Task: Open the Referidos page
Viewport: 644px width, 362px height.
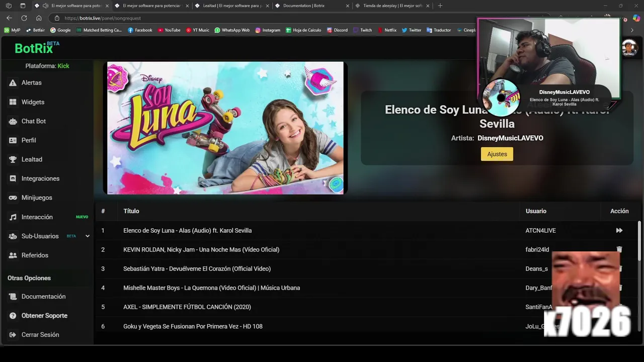Action: pyautogui.click(x=35, y=255)
